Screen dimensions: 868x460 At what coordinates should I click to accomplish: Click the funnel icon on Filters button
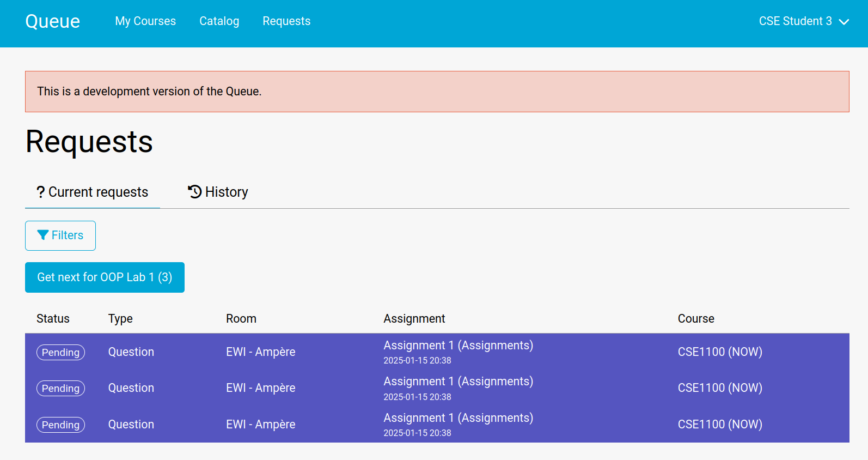[43, 235]
